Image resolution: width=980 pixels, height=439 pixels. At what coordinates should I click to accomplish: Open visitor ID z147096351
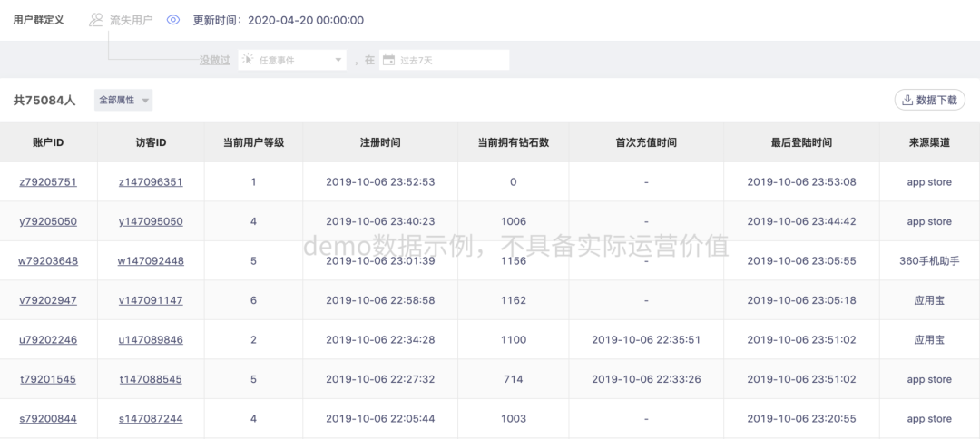[x=151, y=182]
